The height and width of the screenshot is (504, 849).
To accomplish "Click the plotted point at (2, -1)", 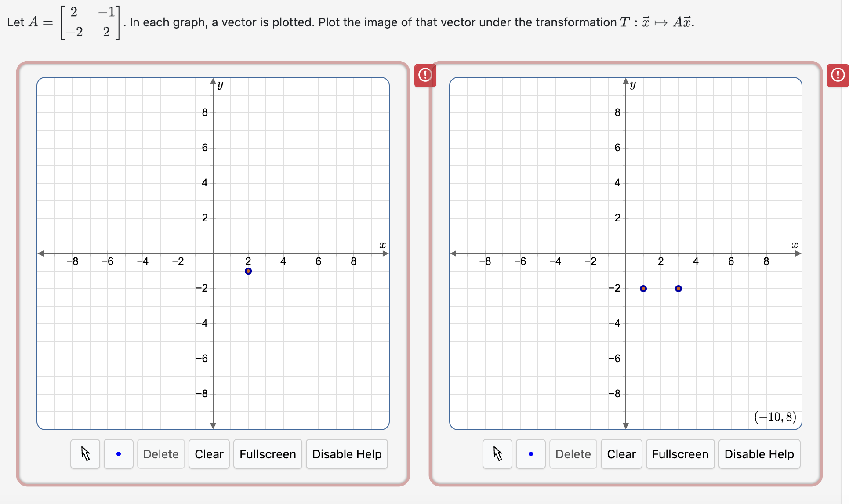I will [248, 271].
